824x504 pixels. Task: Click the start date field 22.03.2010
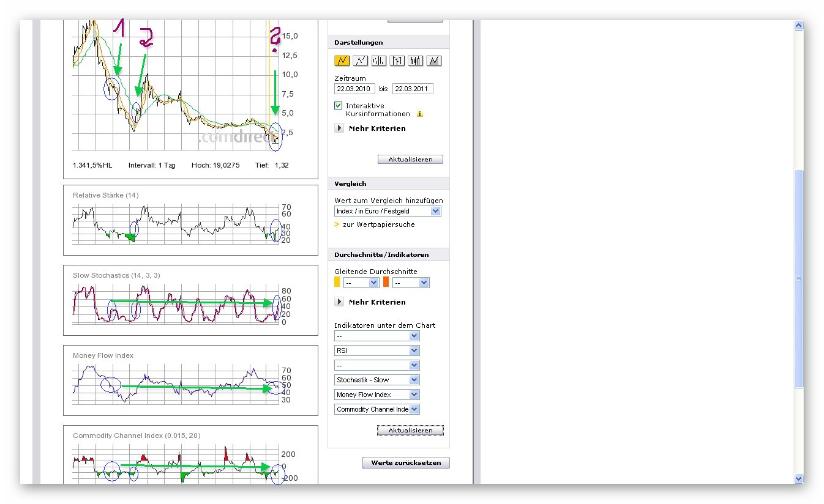point(354,89)
